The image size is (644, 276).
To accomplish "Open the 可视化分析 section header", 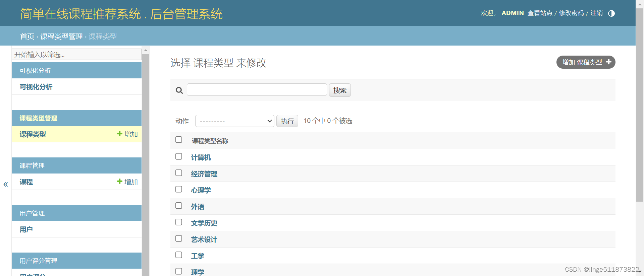I will point(35,71).
